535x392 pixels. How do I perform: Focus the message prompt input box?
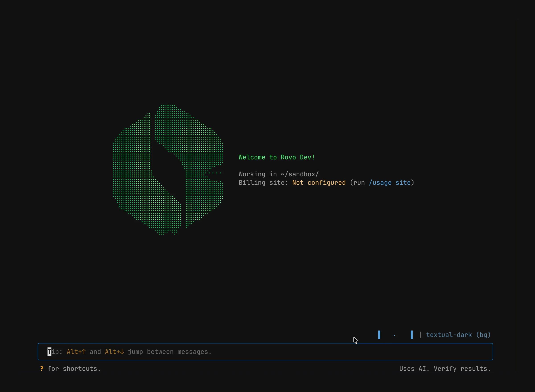coord(265,352)
